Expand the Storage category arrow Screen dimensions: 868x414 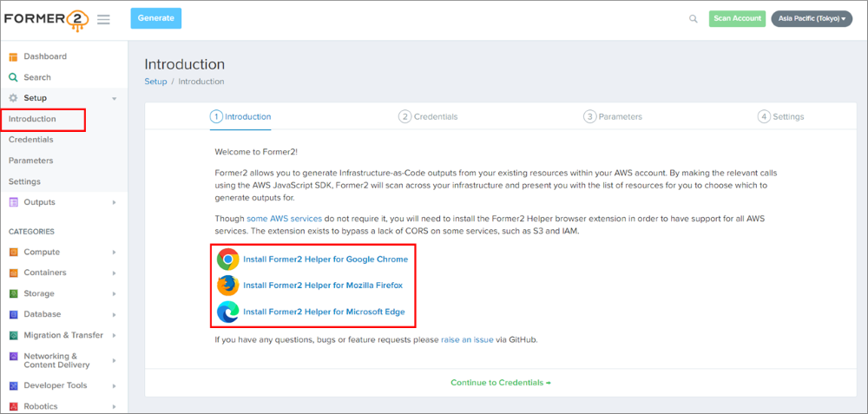point(114,294)
